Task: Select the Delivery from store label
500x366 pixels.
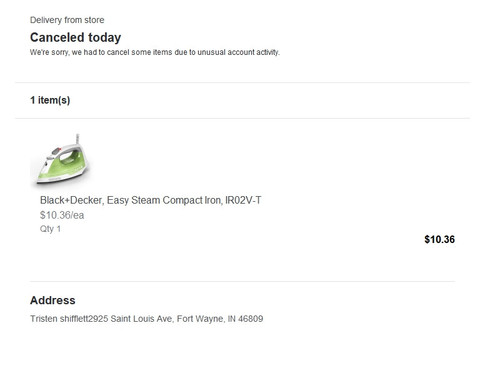Action: coord(67,20)
